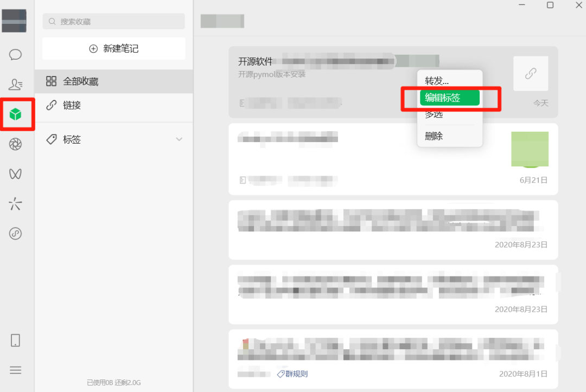
Task: Maximize the WeChat window
Action: [550, 5]
